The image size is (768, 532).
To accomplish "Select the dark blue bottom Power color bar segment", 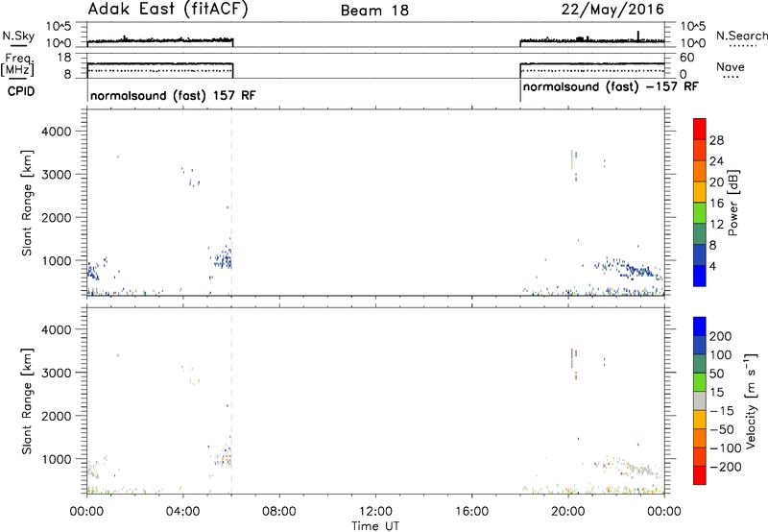I will point(699,276).
